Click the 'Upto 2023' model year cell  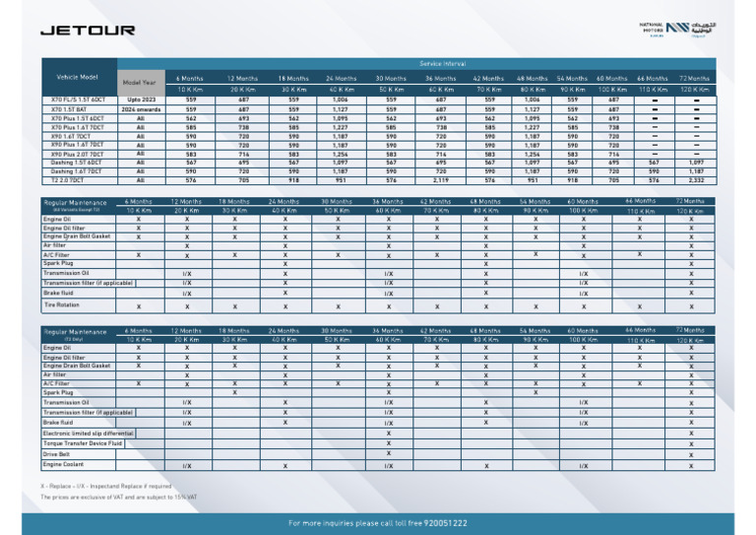142,100
